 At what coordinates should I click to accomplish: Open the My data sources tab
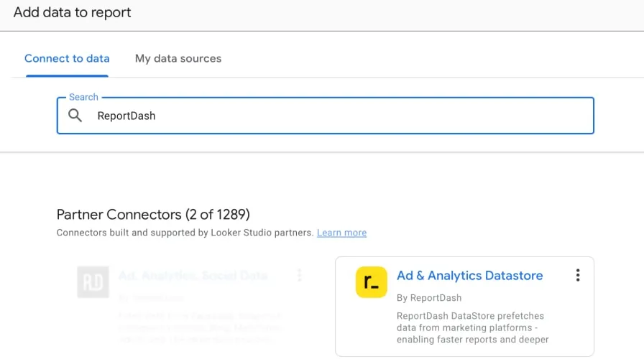click(178, 59)
